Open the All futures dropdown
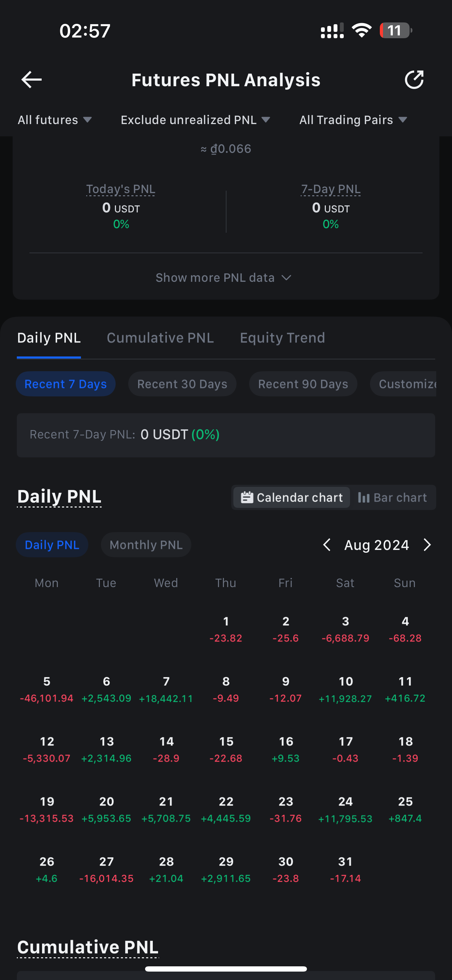The width and height of the screenshot is (452, 980). pos(54,120)
